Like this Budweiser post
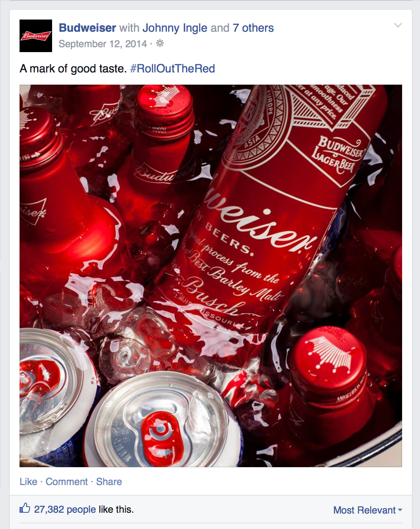Screen dimensions: 420x529 click(28, 481)
